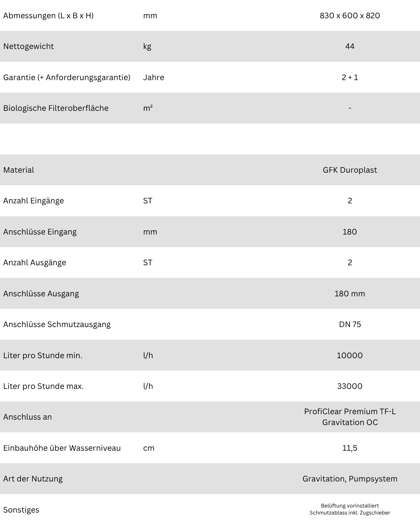Click the Anzahl Eingänge label

(33, 201)
